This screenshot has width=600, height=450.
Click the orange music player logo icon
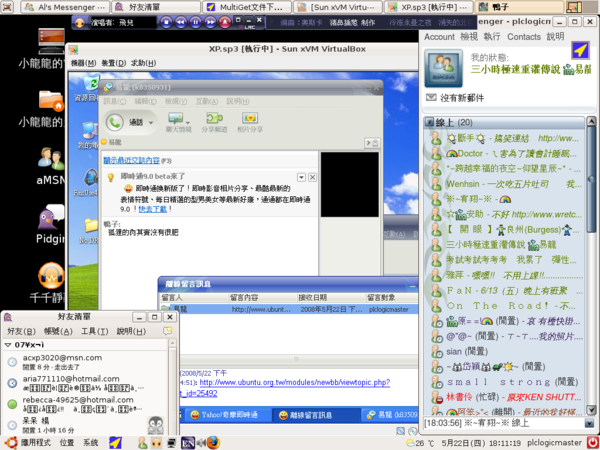pos(80,22)
